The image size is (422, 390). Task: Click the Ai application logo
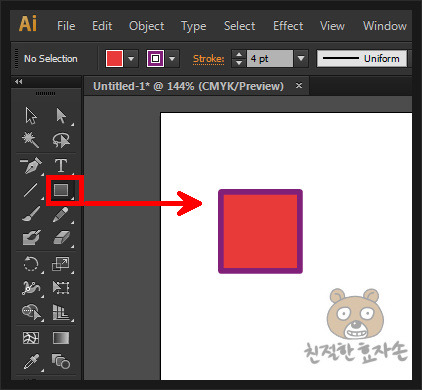[x=28, y=24]
